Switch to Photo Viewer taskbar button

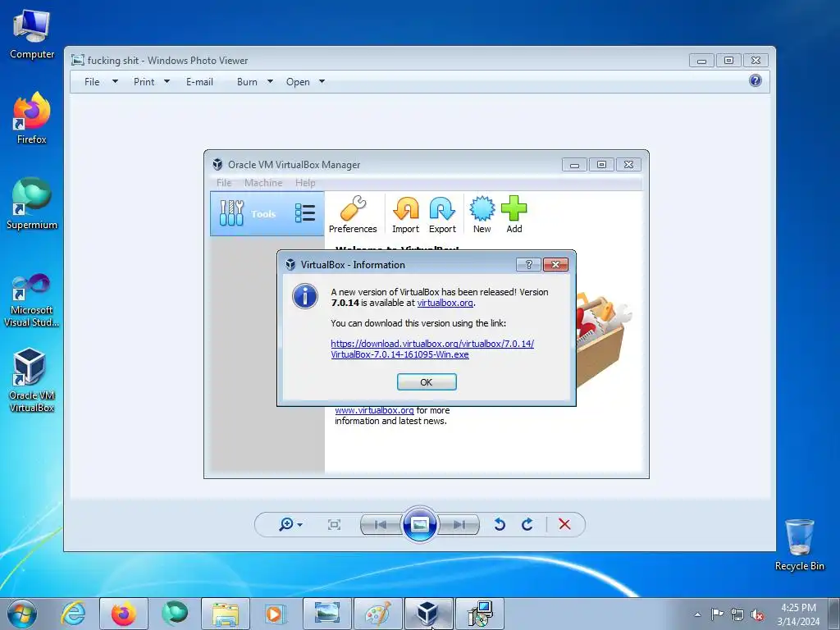tap(327, 614)
